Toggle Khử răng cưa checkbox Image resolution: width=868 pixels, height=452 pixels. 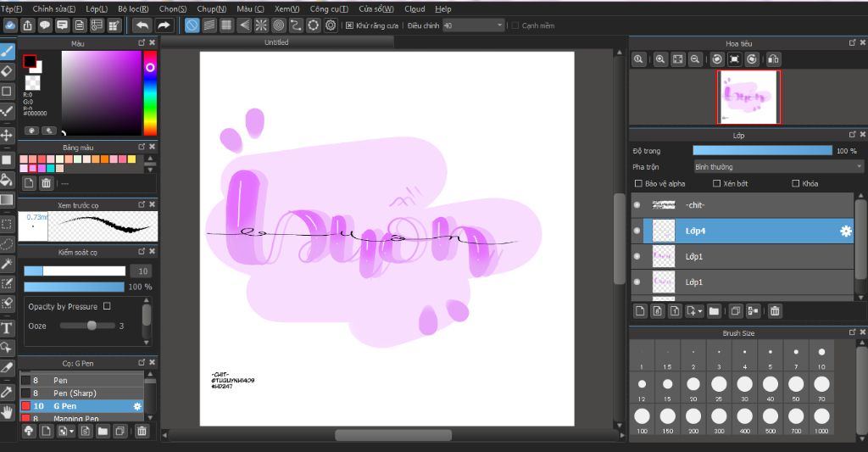pyautogui.click(x=349, y=25)
